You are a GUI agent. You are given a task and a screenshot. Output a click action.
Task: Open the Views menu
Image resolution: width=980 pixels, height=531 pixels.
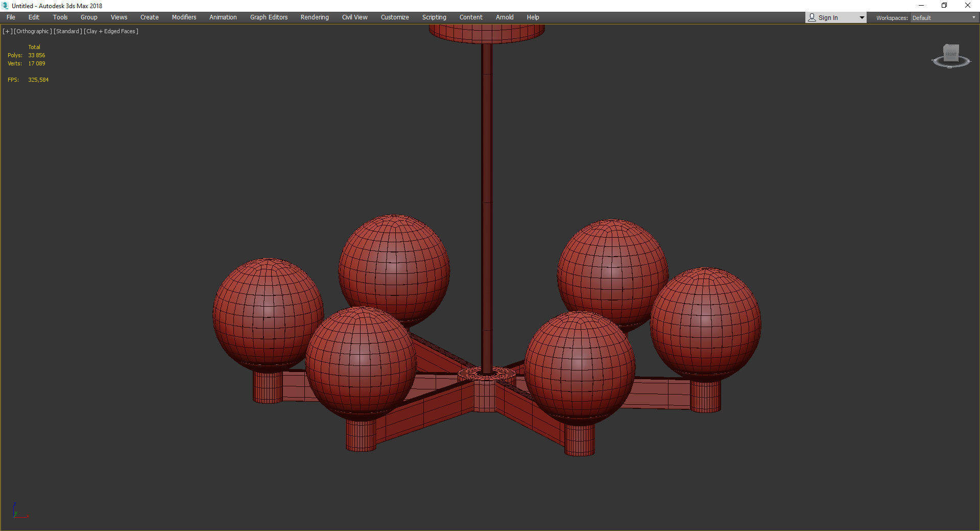click(119, 17)
